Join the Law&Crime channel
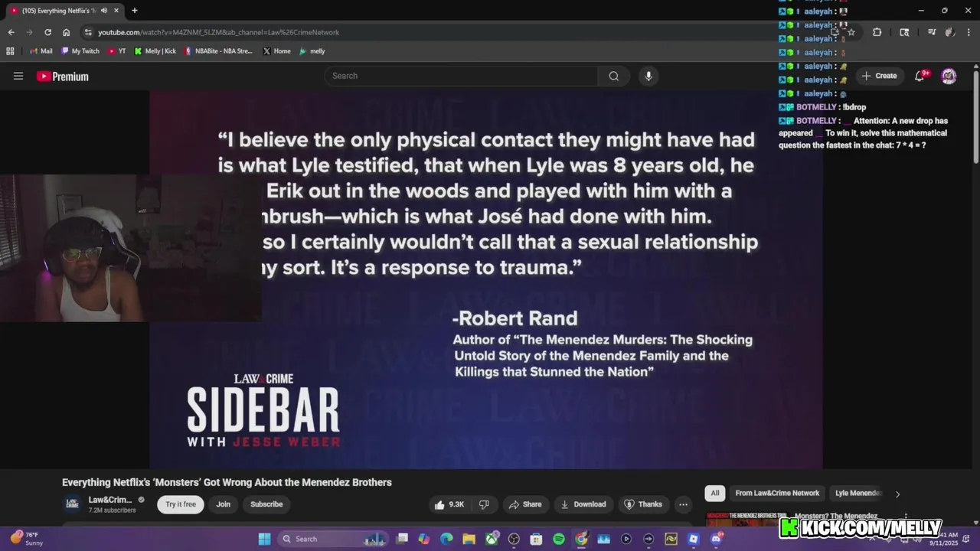The height and width of the screenshot is (551, 980). point(223,504)
